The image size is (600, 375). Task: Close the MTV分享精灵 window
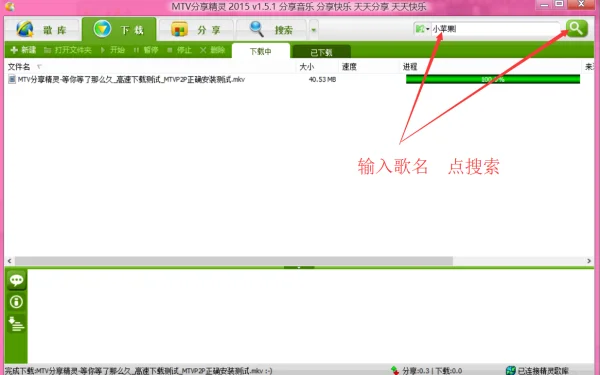pyautogui.click(x=581, y=5)
